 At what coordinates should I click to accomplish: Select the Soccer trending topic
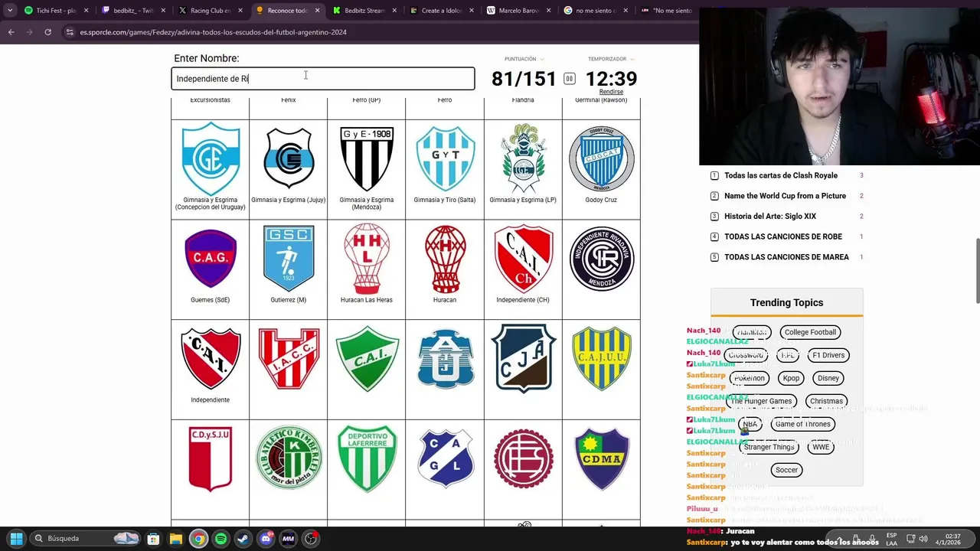point(786,470)
